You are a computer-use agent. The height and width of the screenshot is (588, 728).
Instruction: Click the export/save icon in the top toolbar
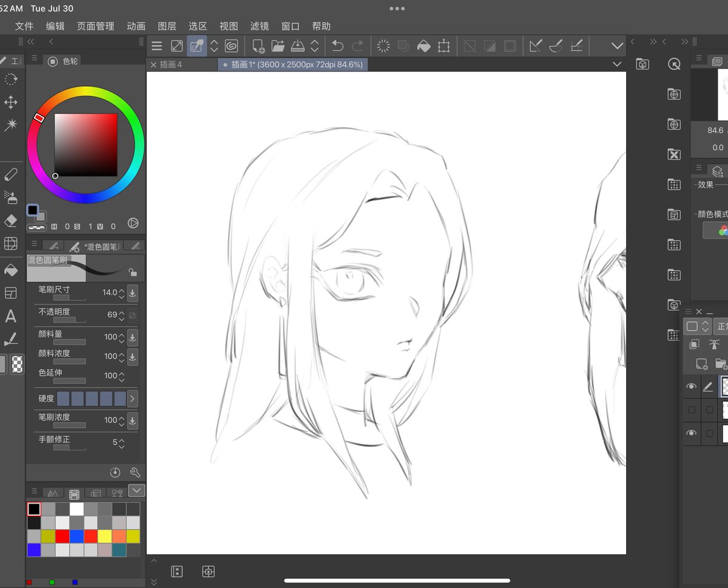click(x=297, y=45)
